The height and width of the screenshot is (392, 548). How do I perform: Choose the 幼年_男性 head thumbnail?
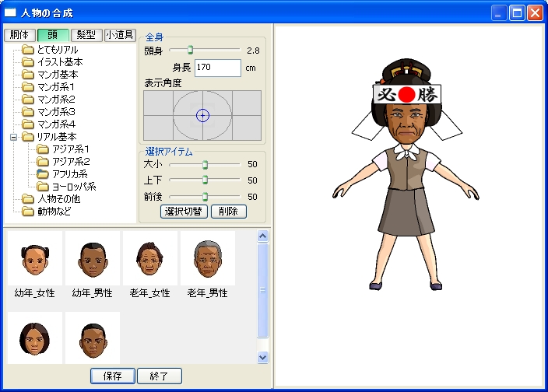click(x=93, y=258)
